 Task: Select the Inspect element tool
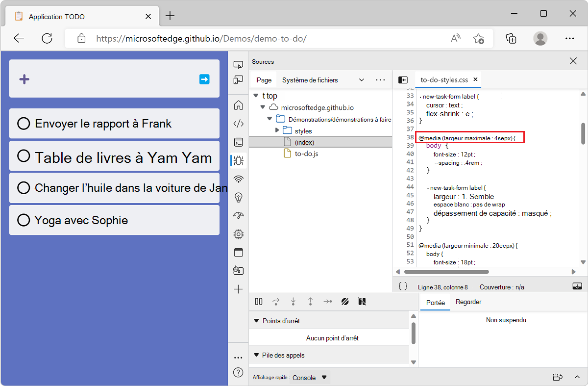click(x=238, y=64)
